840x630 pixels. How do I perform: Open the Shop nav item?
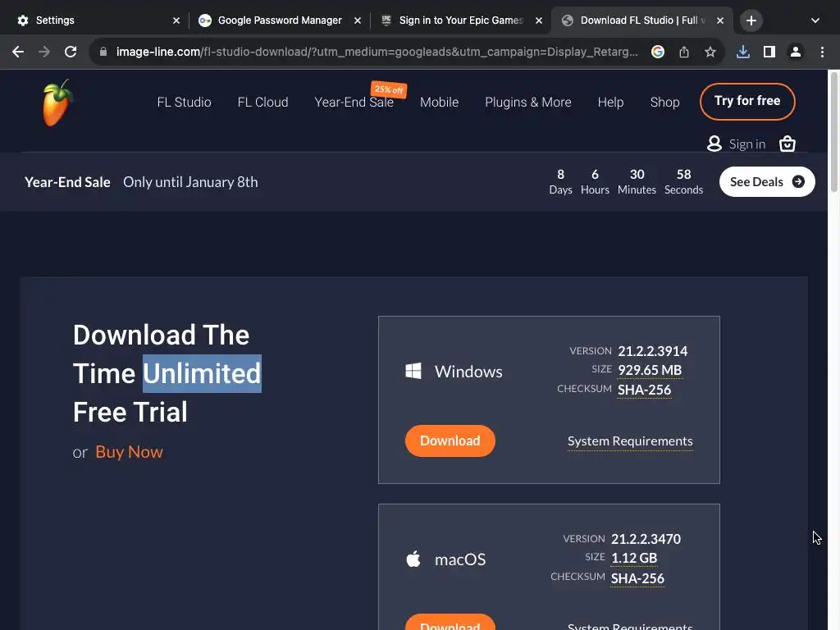pos(664,102)
